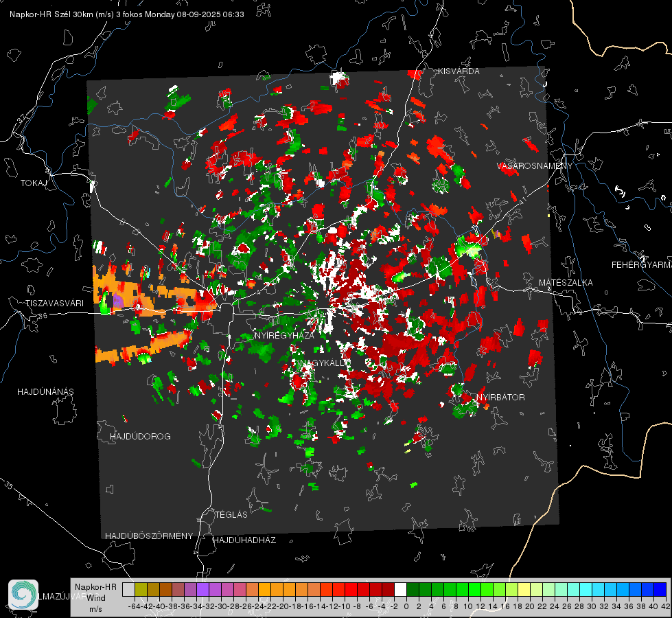Click the MÁTÉSZALKA city label

[x=566, y=283]
